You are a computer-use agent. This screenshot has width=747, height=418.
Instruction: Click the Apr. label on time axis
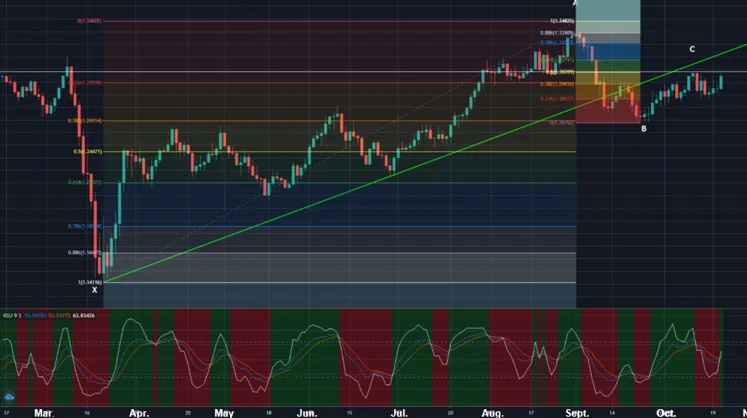click(139, 413)
